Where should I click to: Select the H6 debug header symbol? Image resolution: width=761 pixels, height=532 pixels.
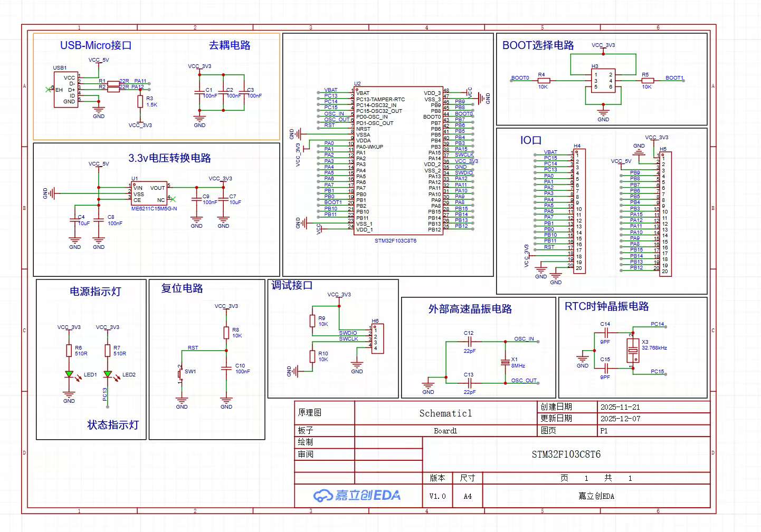[x=377, y=338]
